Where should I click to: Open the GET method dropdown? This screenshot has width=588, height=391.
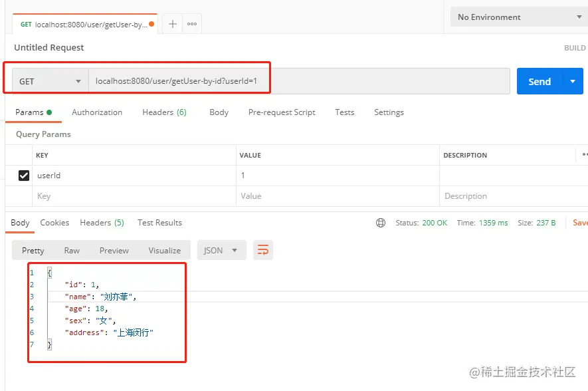pyautogui.click(x=50, y=81)
